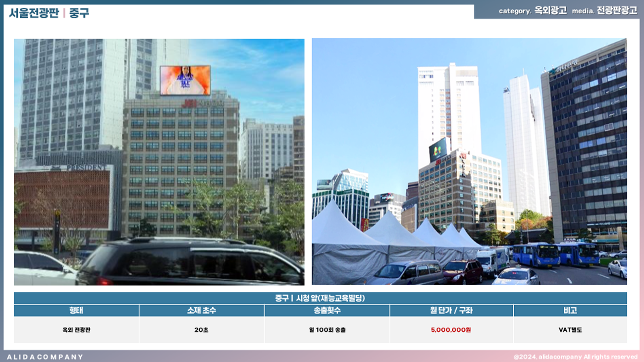Click the rooftop billboard in right photo
644x362 pixels.
tap(437, 149)
